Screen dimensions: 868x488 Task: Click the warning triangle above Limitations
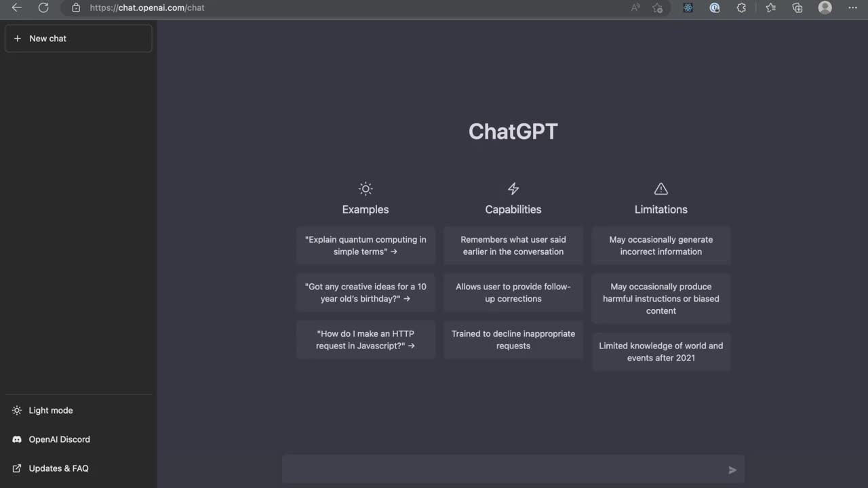(661, 189)
